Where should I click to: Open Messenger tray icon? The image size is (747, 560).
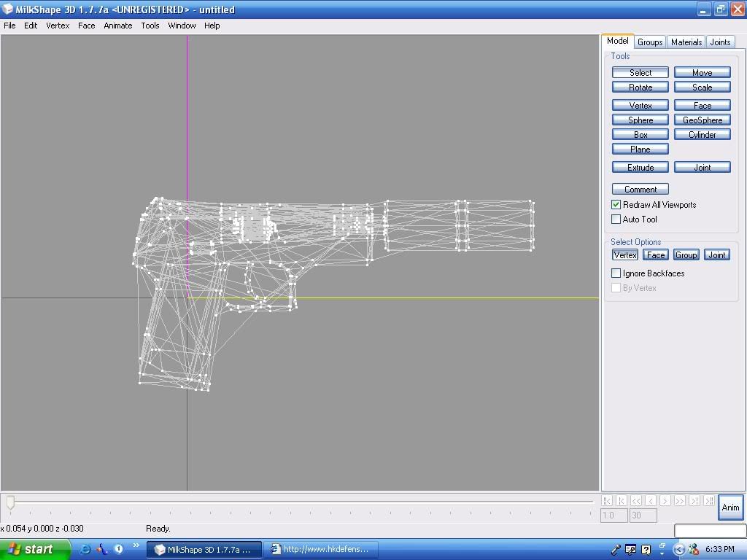(x=693, y=550)
